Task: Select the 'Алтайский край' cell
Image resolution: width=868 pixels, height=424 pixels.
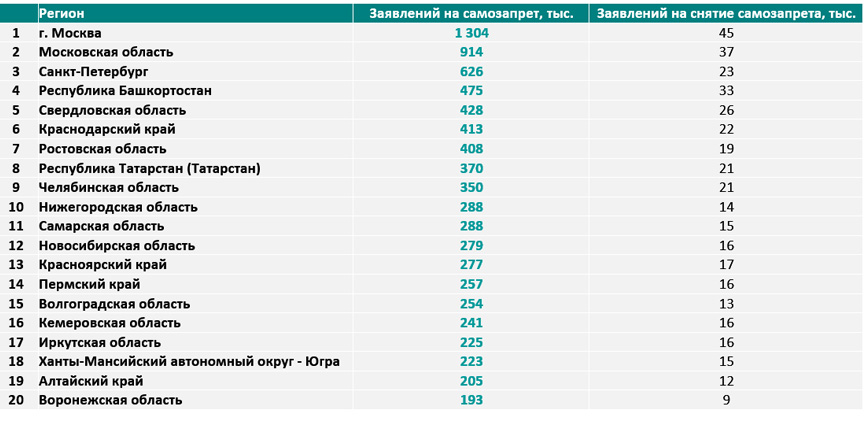Action: pos(91,381)
